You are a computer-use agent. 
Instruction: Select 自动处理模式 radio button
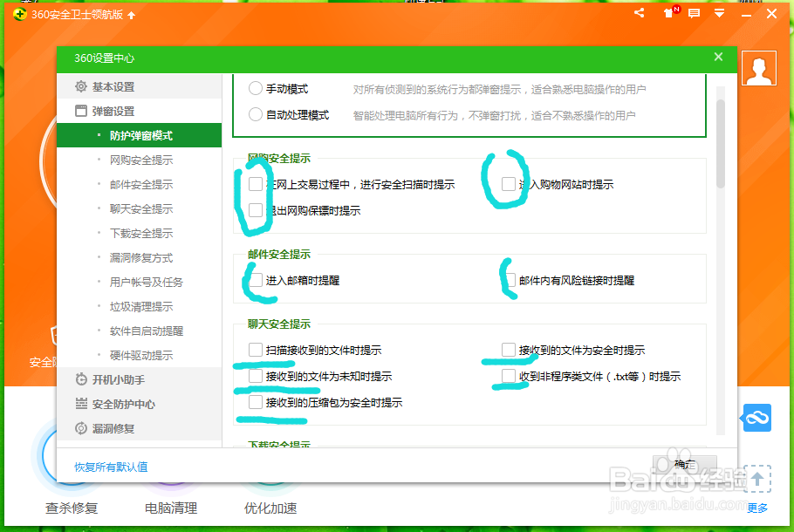click(x=255, y=115)
